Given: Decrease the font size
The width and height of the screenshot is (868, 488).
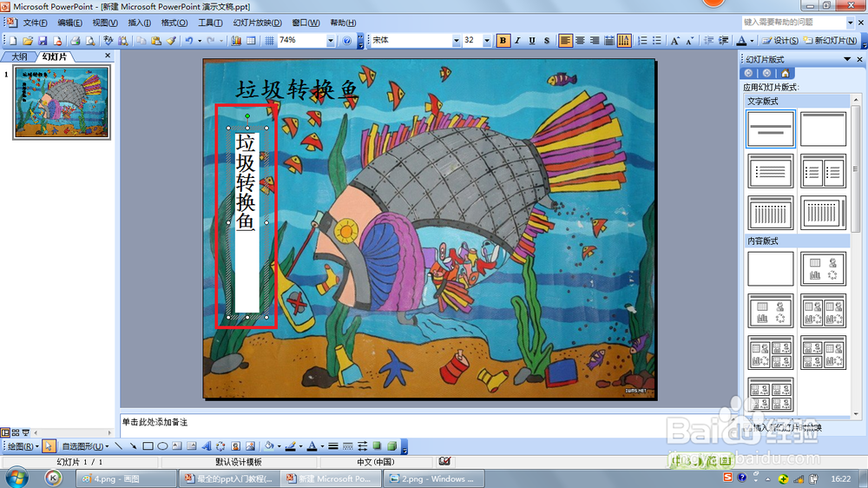Looking at the screenshot, I should point(689,41).
